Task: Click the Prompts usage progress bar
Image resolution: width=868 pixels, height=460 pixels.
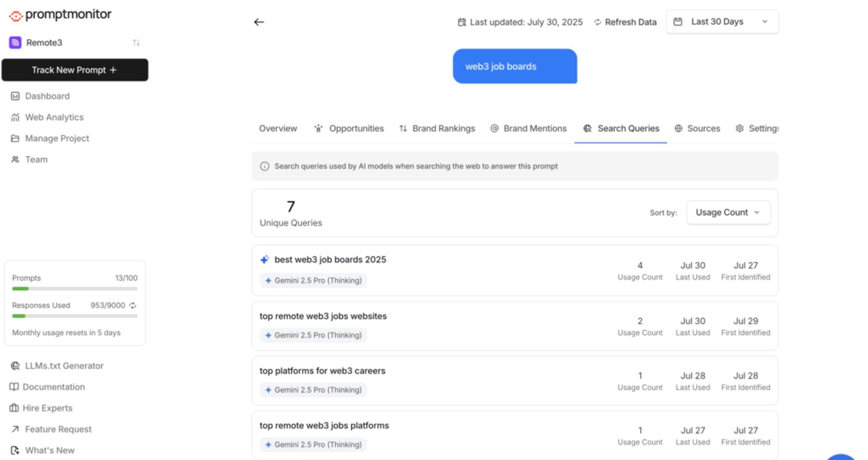Action: point(75,289)
